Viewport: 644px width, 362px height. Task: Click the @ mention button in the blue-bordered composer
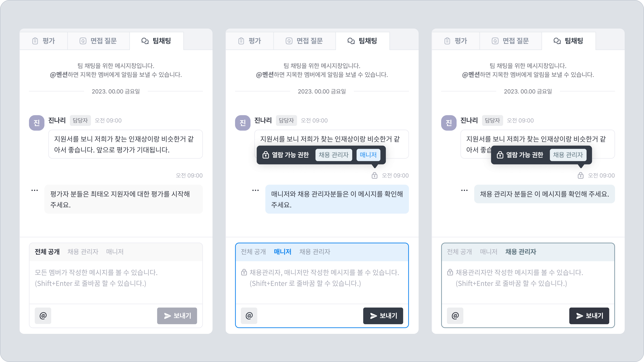tap(249, 316)
